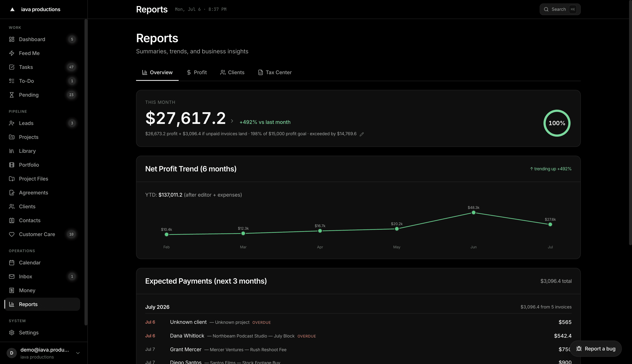Click the Customer Care badge 10

[71, 234]
